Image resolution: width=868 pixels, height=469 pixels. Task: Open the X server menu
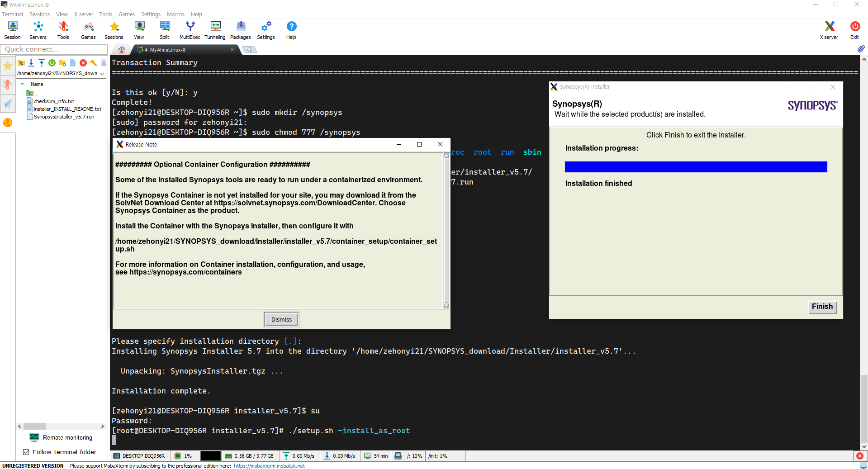point(84,14)
